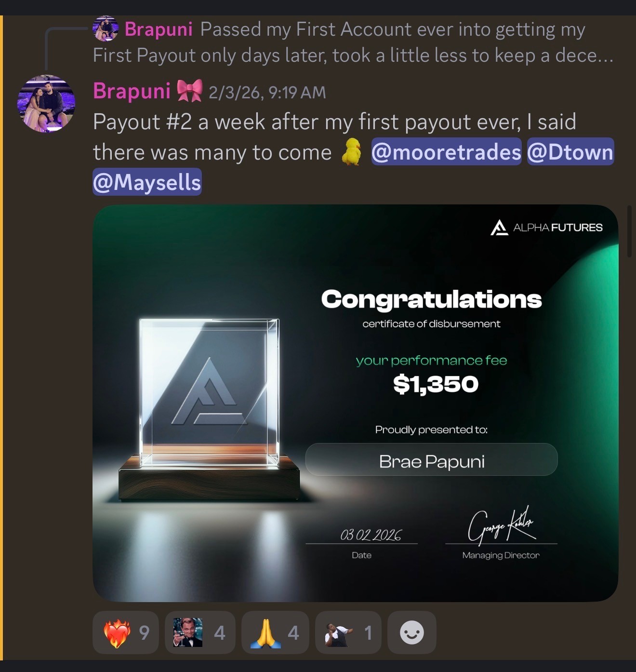
Task: Click the scrollbar thumb on right edge
Action: click(629, 231)
